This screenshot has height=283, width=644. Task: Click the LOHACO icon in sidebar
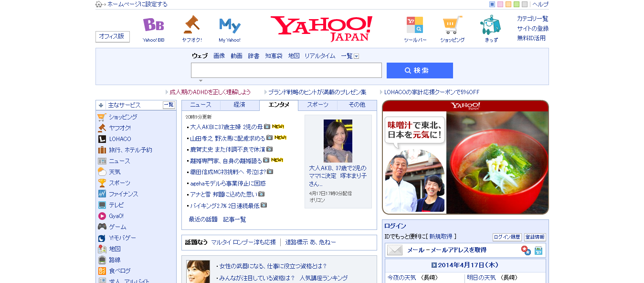pos(102,139)
